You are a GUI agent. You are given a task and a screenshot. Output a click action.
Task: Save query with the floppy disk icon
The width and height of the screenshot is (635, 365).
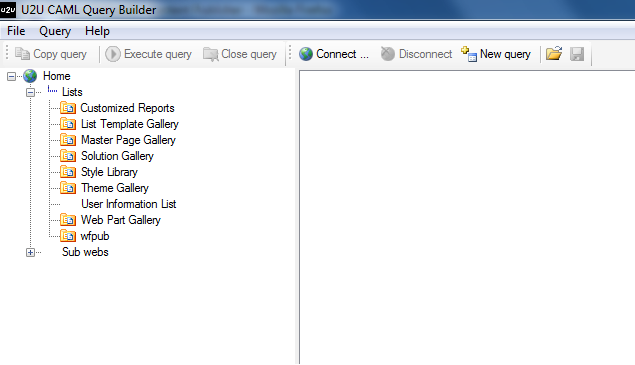[577, 54]
